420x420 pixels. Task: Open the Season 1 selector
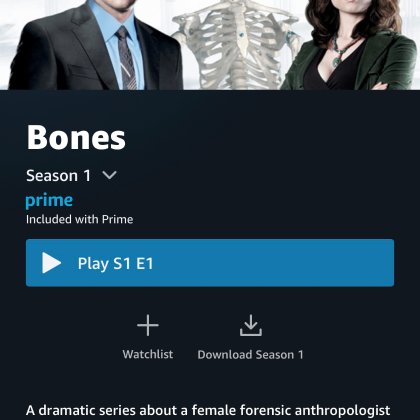coord(71,176)
